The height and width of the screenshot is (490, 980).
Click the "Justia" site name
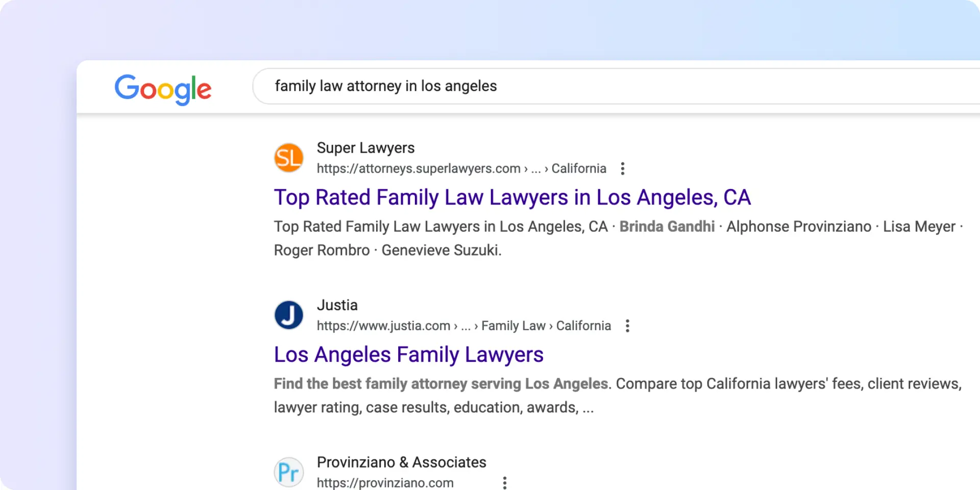pyautogui.click(x=337, y=305)
